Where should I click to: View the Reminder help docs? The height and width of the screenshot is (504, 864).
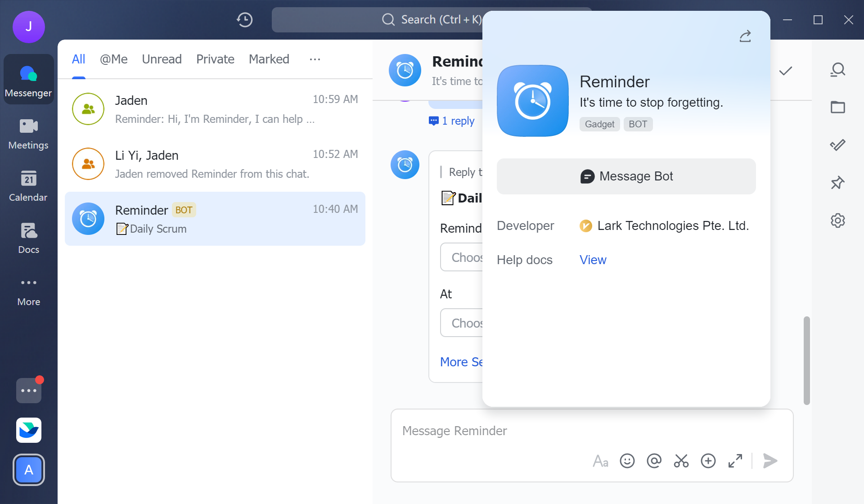tap(593, 260)
